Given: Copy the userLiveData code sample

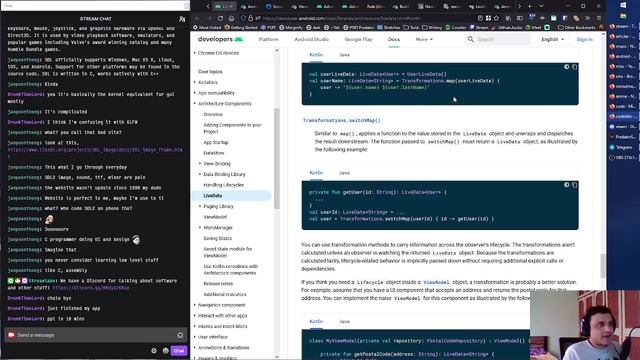Looking at the screenshot, I should (x=574, y=67).
